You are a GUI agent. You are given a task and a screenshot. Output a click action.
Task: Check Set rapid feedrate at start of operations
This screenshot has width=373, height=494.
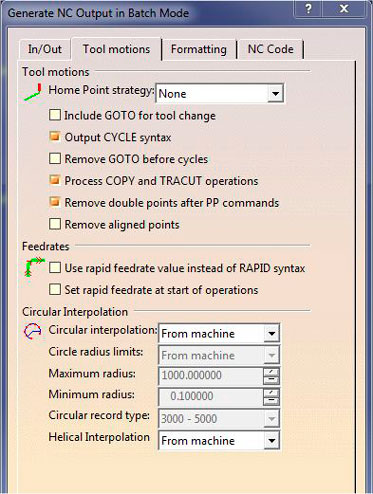pyautogui.click(x=55, y=289)
